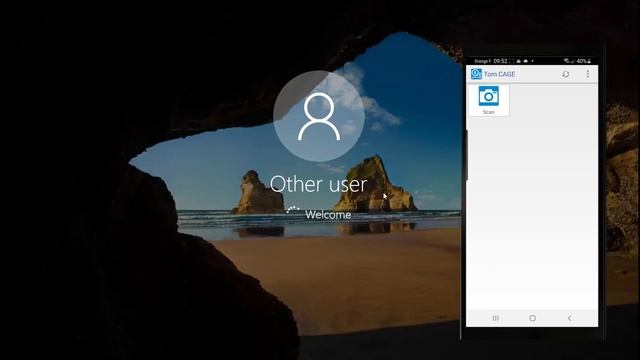This screenshot has width=640, height=360.
Task: Tap the app logo beside Tom CAGE
Action: click(476, 73)
